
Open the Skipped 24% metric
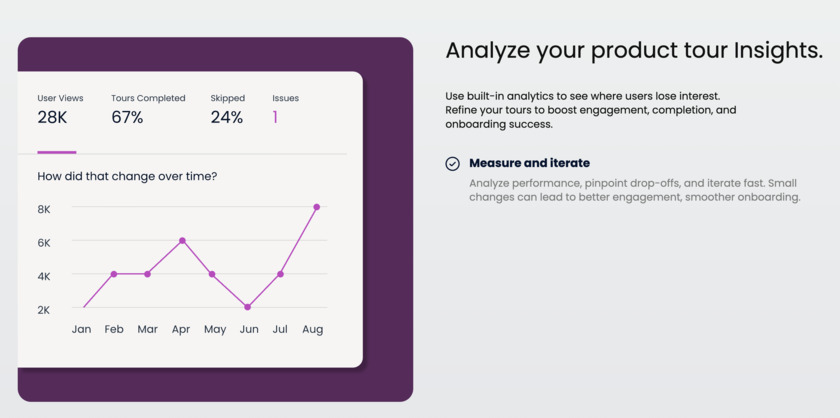click(227, 109)
